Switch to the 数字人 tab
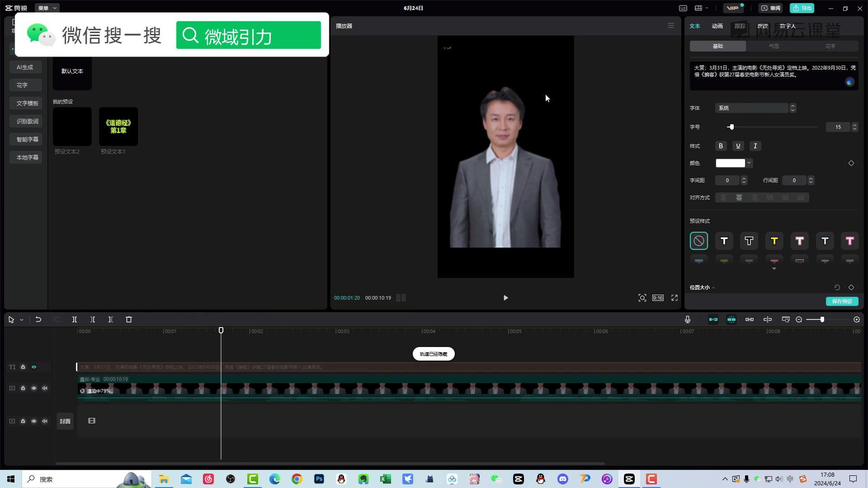The height and width of the screenshot is (488, 868). [x=788, y=26]
